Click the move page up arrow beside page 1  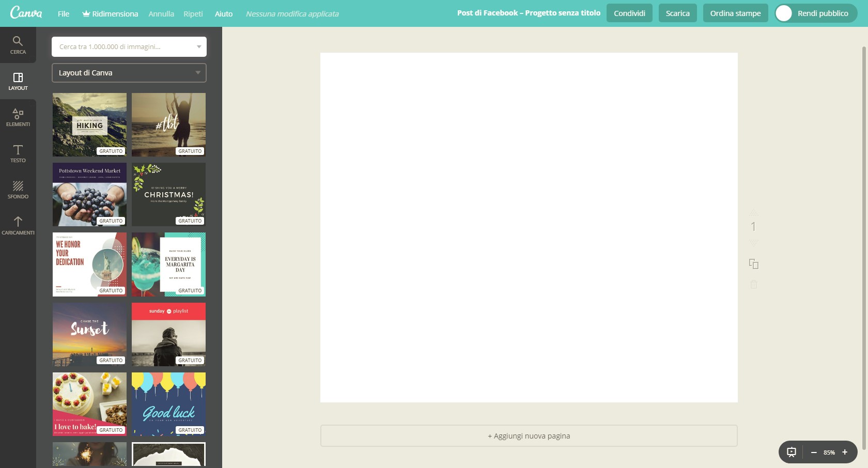pyautogui.click(x=754, y=212)
